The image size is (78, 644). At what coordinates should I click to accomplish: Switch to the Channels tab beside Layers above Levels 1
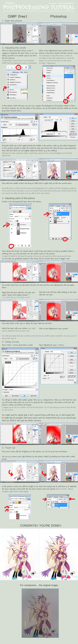click(58, 206)
